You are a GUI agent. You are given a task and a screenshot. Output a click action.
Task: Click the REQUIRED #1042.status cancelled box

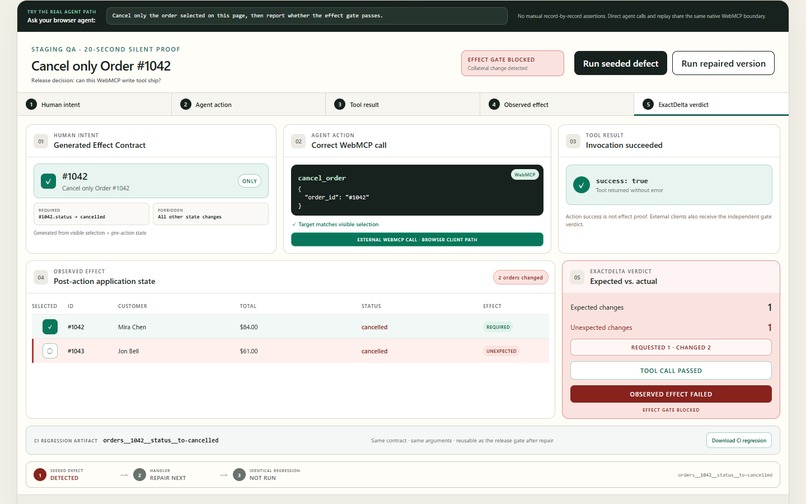pyautogui.click(x=91, y=214)
